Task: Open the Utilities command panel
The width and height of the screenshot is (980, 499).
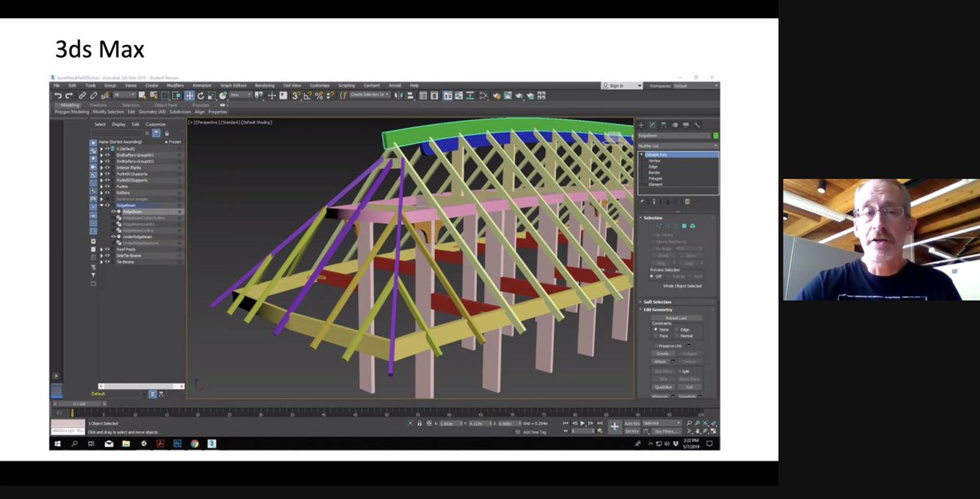Action: coord(697,125)
